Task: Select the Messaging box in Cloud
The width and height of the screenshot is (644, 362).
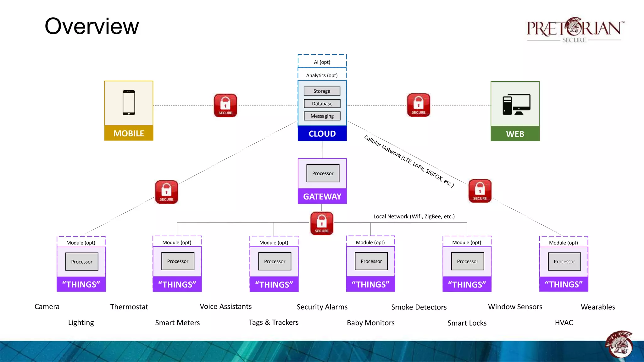Action: pos(322,116)
